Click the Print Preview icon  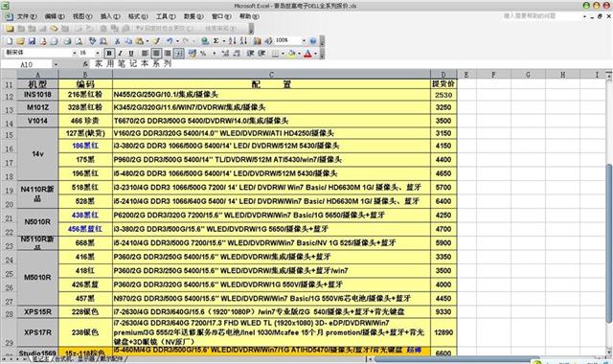(x=79, y=40)
